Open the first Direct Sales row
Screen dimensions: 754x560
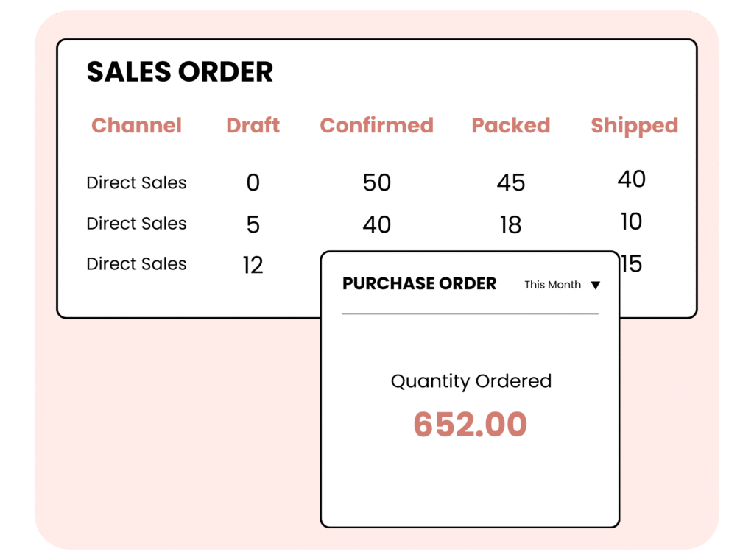point(136,182)
